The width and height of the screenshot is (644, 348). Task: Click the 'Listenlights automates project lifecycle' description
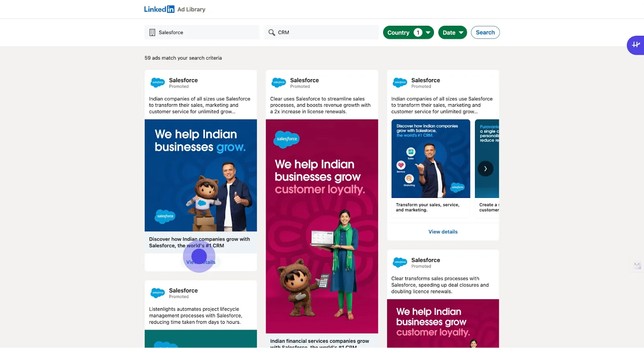pyautogui.click(x=195, y=316)
